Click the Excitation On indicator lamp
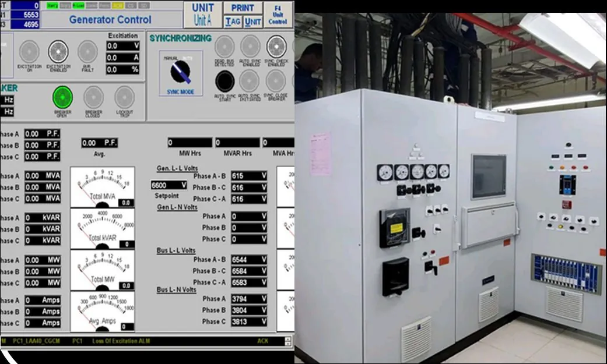 coord(29,52)
